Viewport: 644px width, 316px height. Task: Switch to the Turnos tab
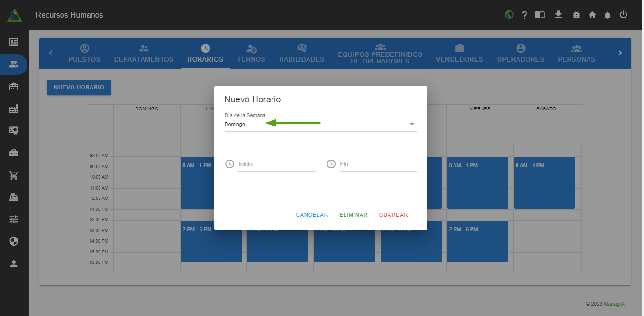[x=251, y=54]
